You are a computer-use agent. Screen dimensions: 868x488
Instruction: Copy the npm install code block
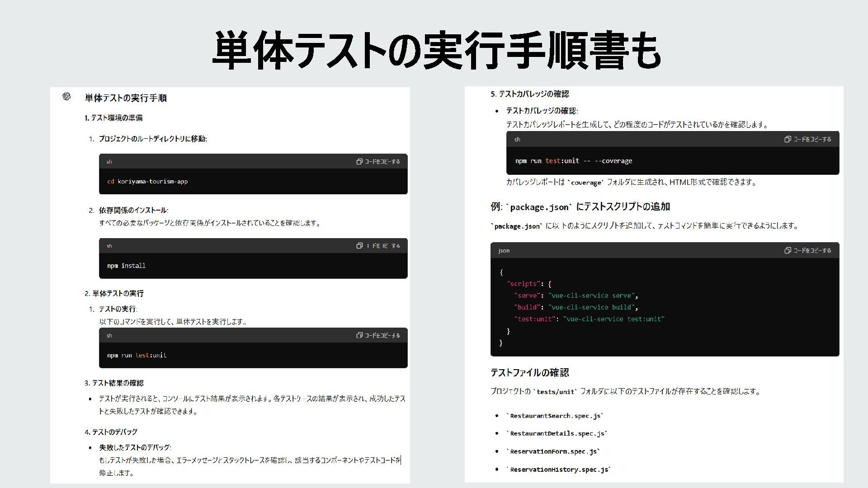point(378,246)
